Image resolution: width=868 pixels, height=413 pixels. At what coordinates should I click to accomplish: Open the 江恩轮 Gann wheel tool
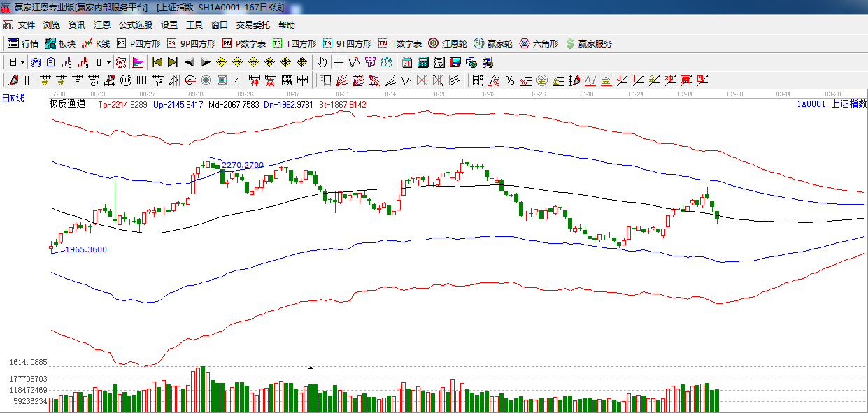click(x=448, y=43)
